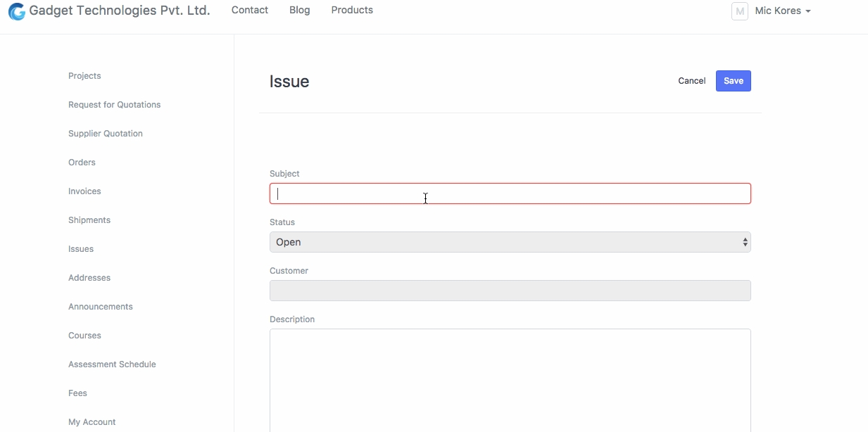Open the Mic Kores user dropdown
868x432 pixels.
(x=782, y=11)
